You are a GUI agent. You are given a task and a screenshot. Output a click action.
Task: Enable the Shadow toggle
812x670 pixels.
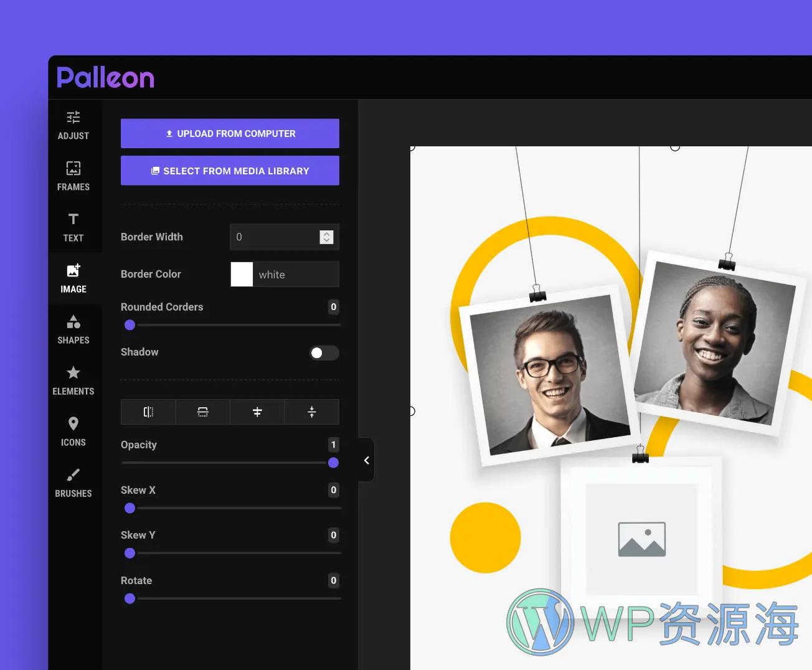tap(324, 352)
